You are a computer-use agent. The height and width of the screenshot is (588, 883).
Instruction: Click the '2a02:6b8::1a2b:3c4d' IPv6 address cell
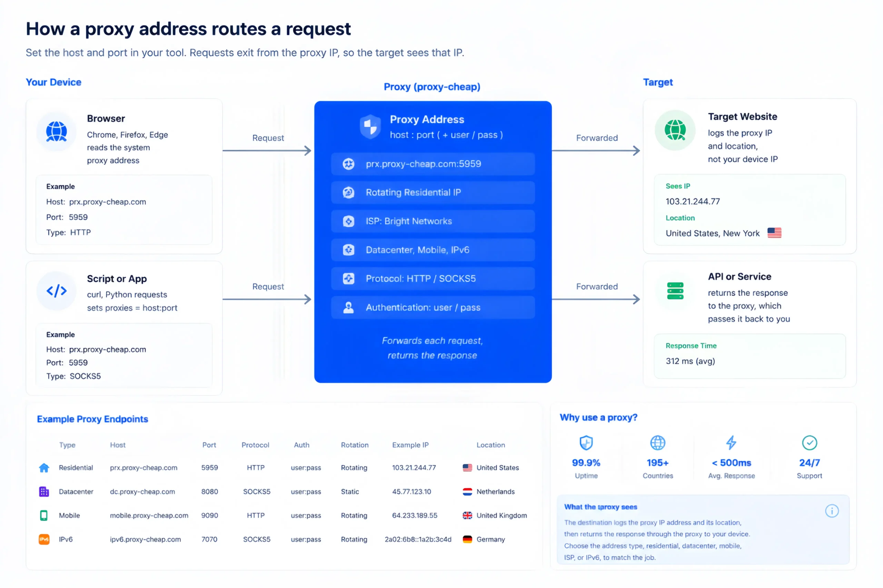click(418, 540)
